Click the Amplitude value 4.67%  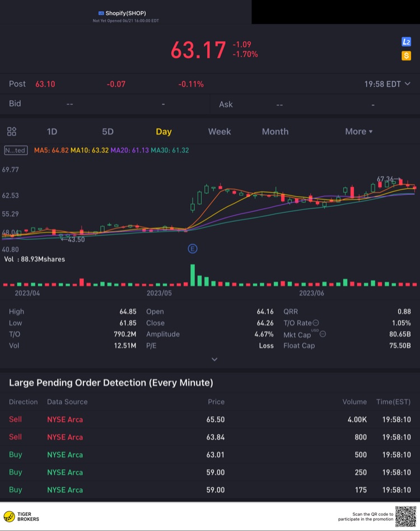pyautogui.click(x=264, y=334)
